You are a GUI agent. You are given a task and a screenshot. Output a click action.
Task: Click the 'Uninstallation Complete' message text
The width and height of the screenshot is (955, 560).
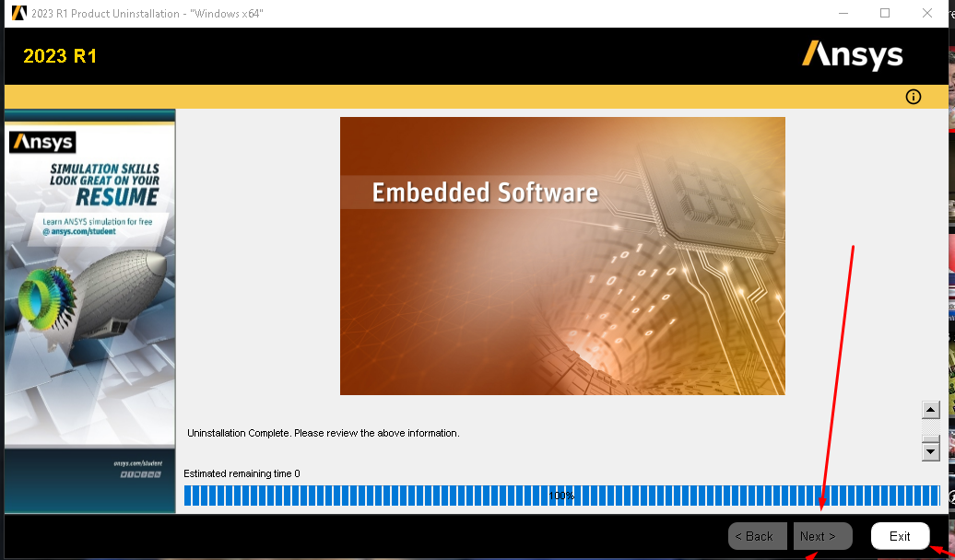coord(324,434)
